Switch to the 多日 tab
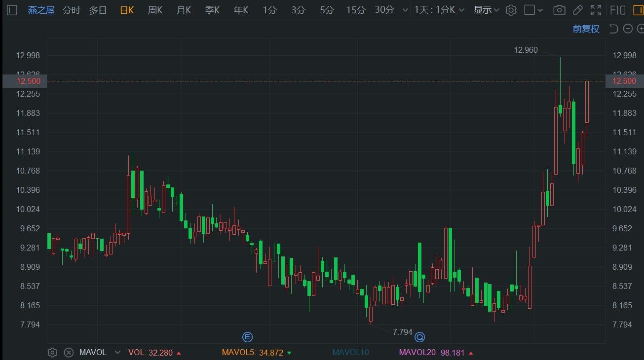The height and width of the screenshot is (360, 644). 98,10
